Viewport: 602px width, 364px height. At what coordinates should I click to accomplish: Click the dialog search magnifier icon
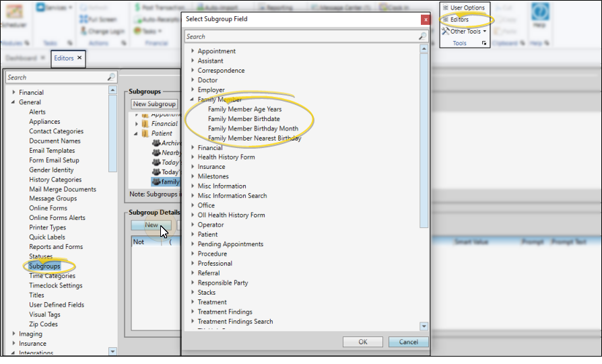(x=422, y=36)
